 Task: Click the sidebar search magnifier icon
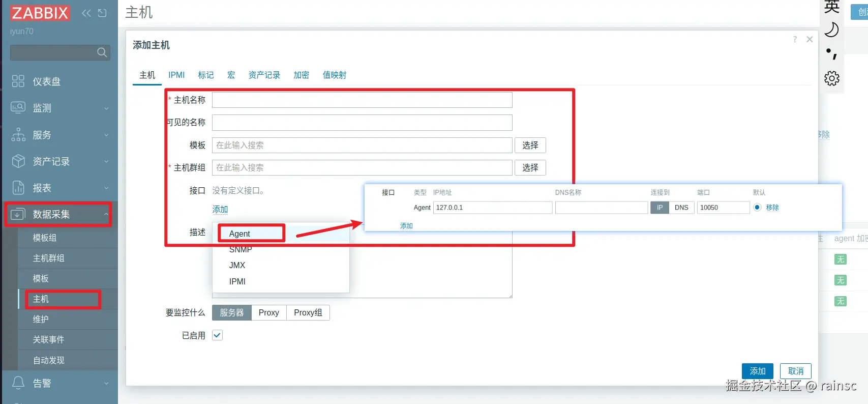[x=102, y=52]
